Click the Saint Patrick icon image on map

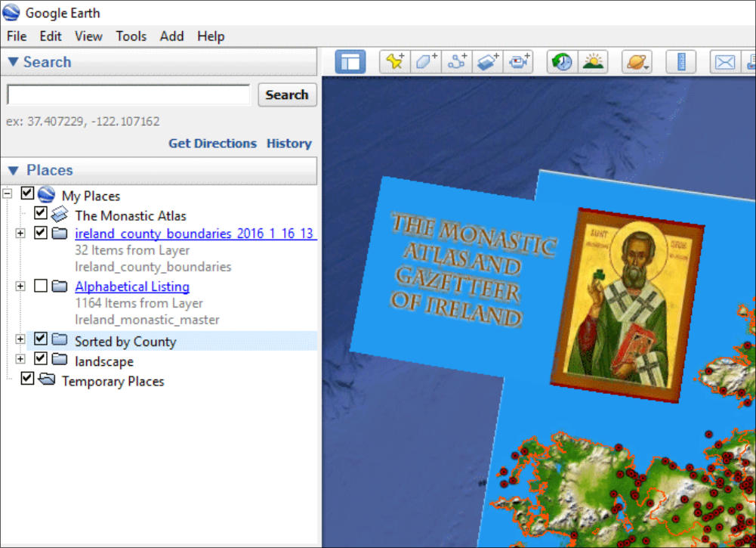[x=628, y=305]
